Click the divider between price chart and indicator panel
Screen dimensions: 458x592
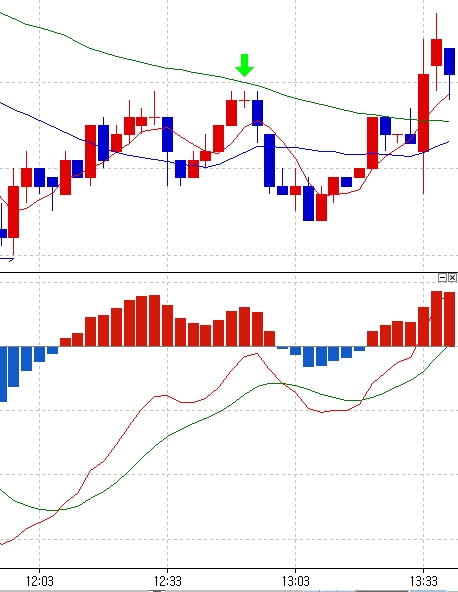(229, 272)
